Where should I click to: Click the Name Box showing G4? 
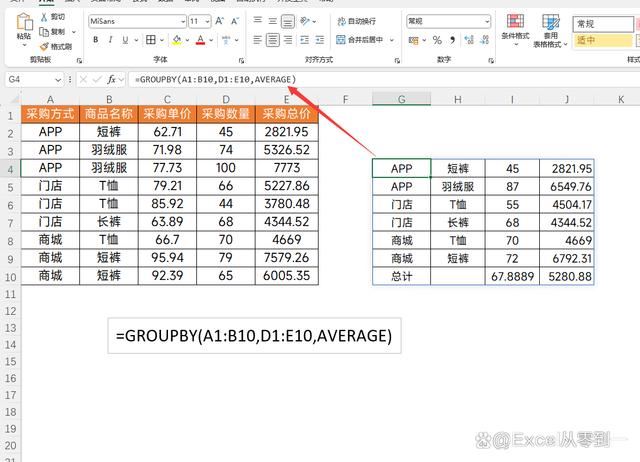pyautogui.click(x=29, y=79)
